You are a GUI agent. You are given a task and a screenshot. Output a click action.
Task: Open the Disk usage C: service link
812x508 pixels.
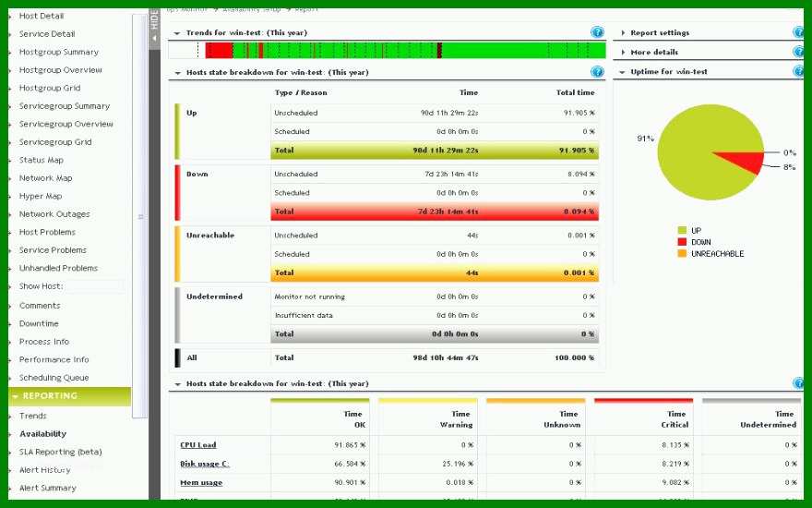205,464
